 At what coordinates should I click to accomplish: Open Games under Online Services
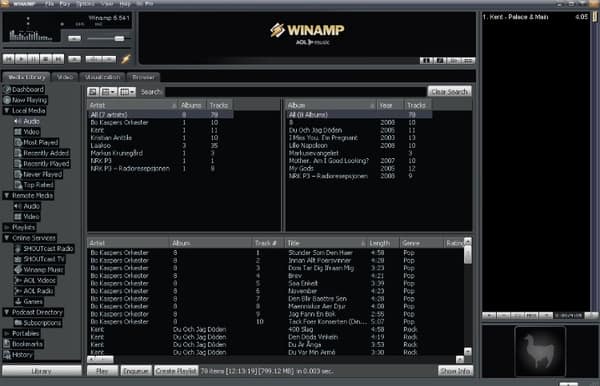(x=29, y=301)
